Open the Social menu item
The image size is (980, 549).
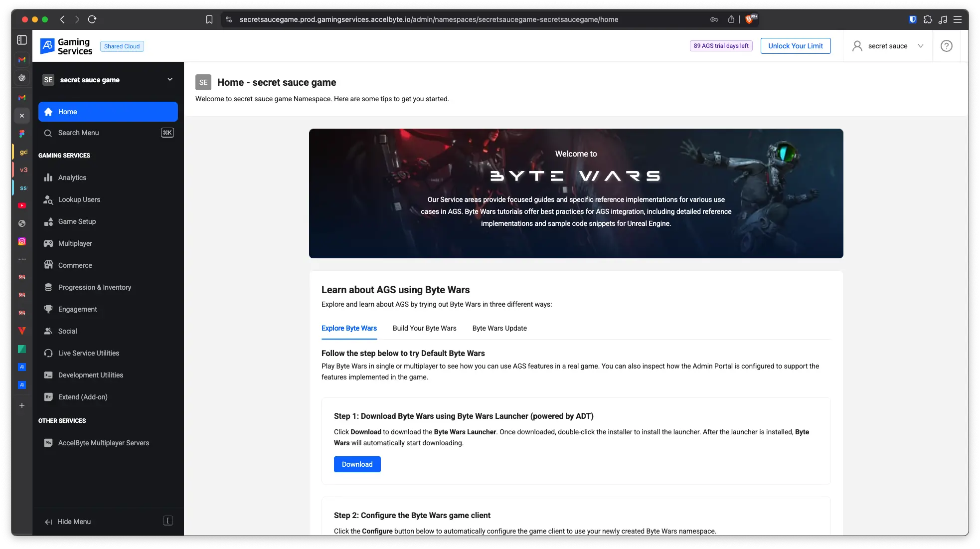[108, 331]
